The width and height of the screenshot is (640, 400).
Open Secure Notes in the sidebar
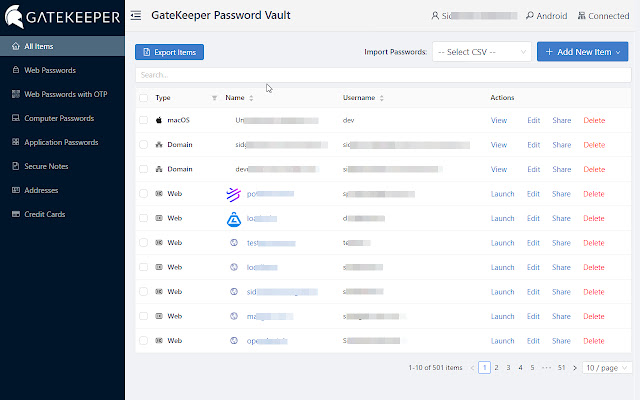[48, 166]
